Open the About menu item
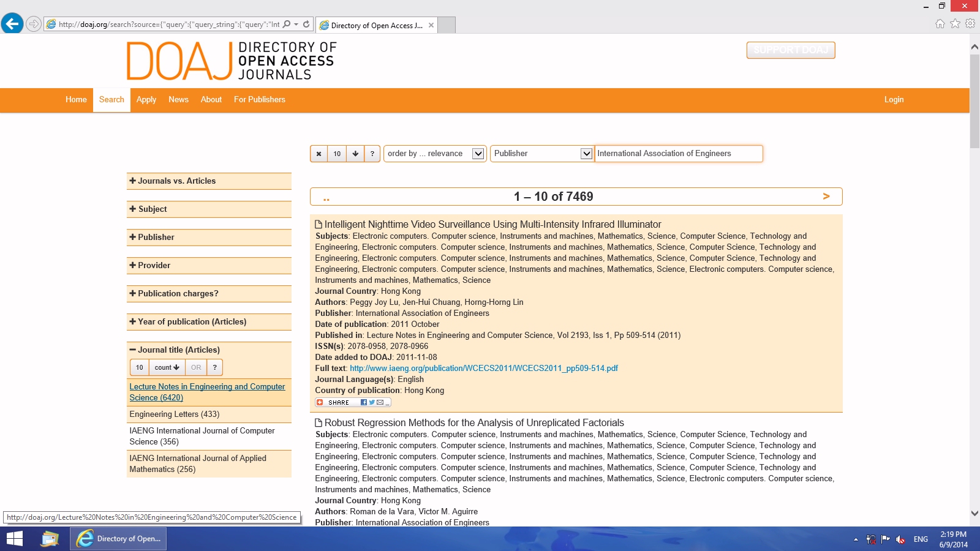The height and width of the screenshot is (551, 980). point(211,100)
